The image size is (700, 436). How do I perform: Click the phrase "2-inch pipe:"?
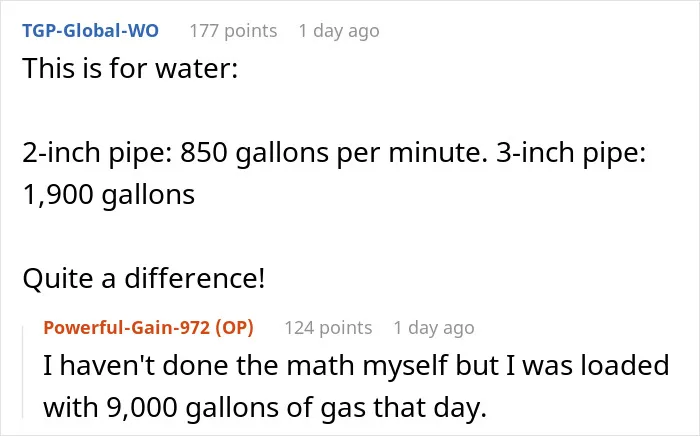pyautogui.click(x=98, y=153)
